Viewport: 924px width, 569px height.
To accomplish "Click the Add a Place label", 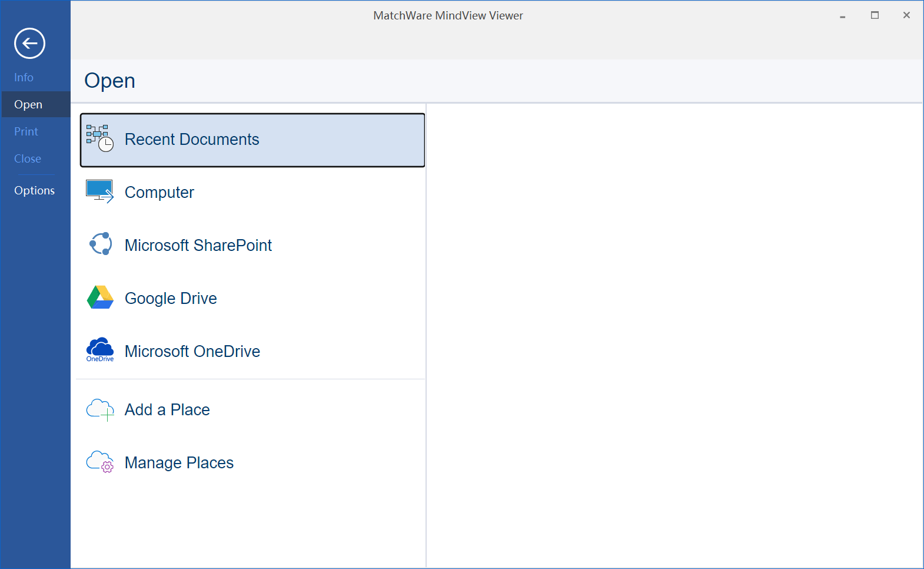I will (x=167, y=410).
